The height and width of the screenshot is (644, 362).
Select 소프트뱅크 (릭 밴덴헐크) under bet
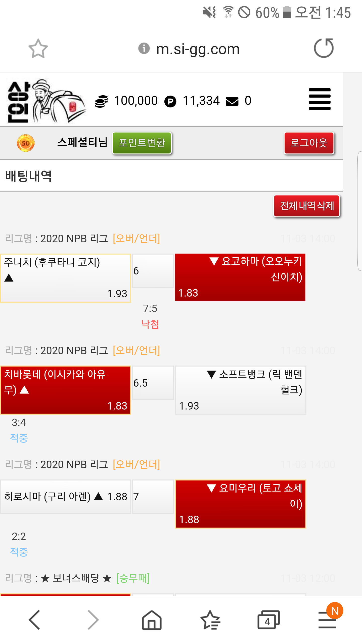click(240, 390)
